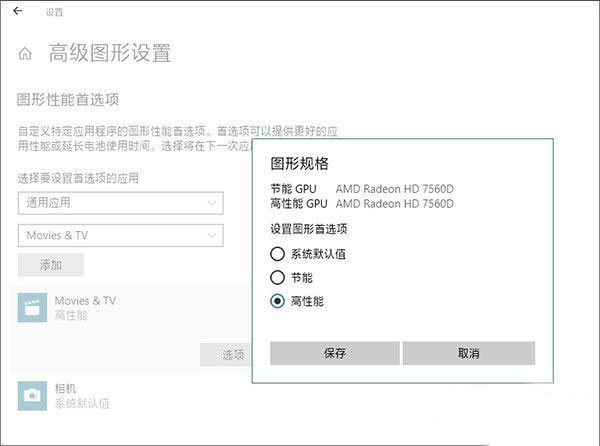The height and width of the screenshot is (446, 600).
Task: Click the 图形规格 dialog title
Action: coord(299,163)
